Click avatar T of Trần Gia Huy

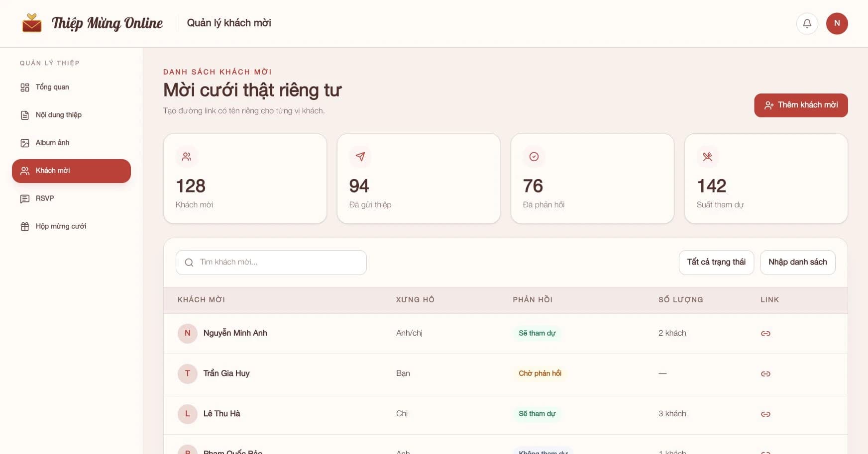tap(188, 373)
